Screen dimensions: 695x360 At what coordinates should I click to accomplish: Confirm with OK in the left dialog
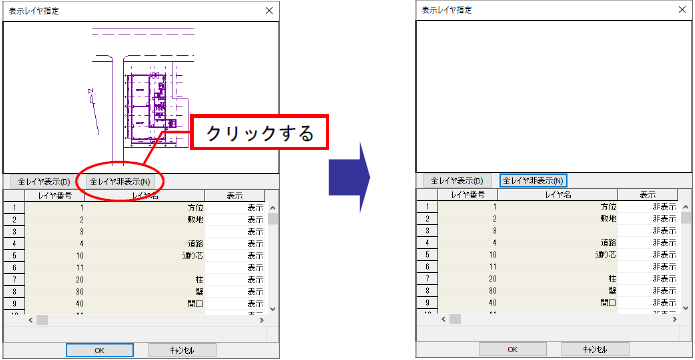(100, 350)
